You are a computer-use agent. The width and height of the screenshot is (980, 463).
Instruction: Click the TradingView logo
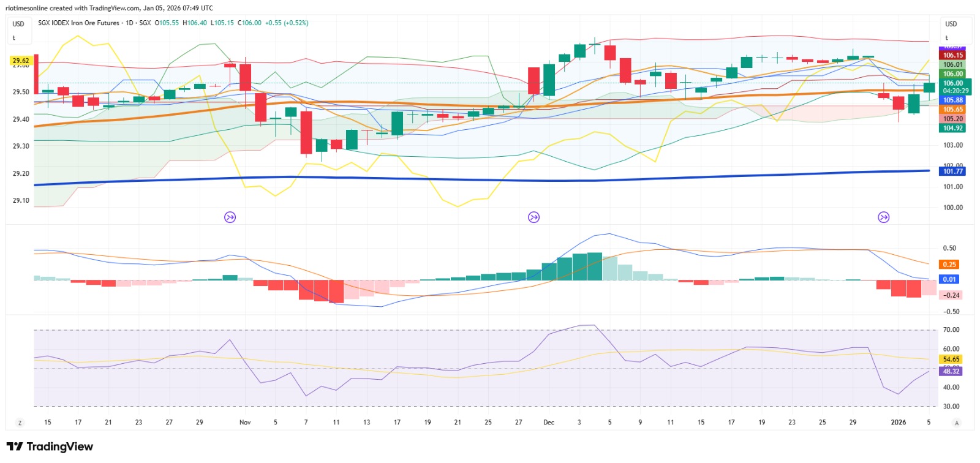(50, 446)
